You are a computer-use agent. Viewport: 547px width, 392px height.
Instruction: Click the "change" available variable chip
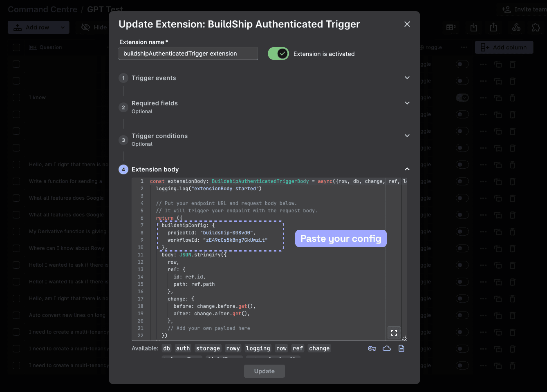click(319, 348)
